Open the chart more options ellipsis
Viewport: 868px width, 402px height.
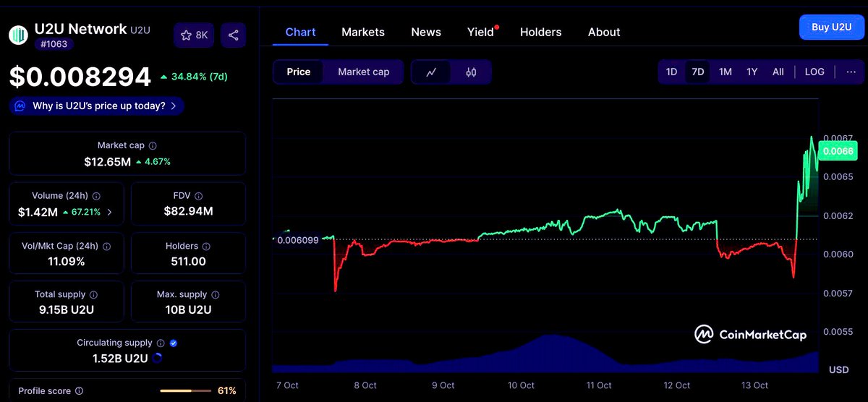pos(851,72)
